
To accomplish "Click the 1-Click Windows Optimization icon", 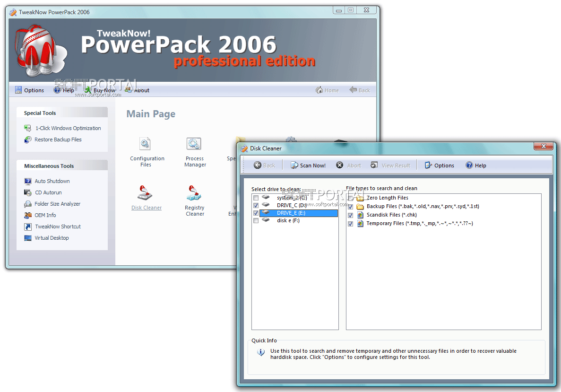I will coord(27,128).
